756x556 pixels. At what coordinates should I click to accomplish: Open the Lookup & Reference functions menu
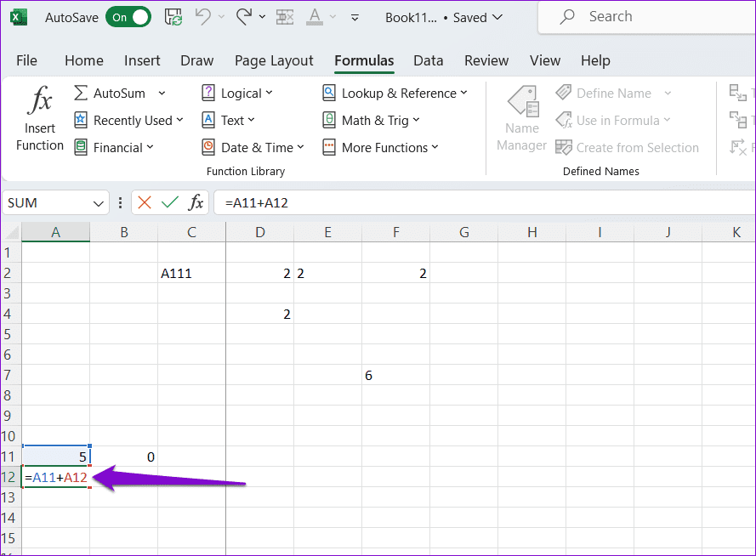(395, 93)
